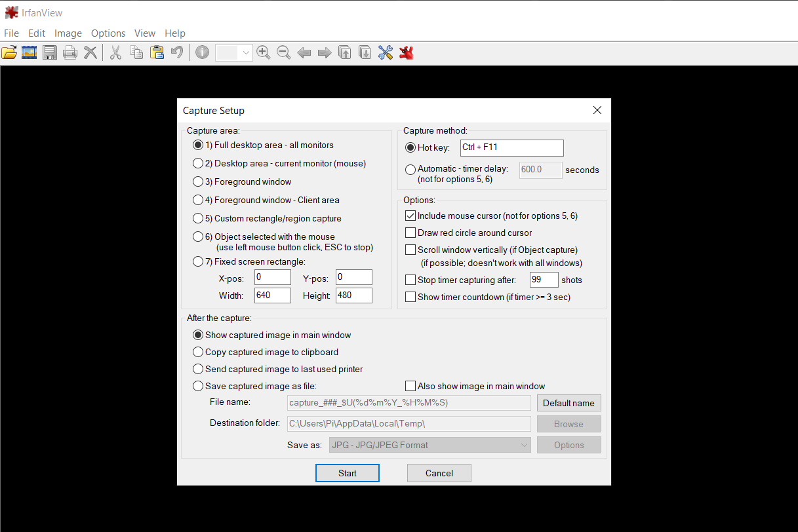The image size is (798, 532).
Task: Expand the zoom percentage combo box
Action: tap(247, 52)
